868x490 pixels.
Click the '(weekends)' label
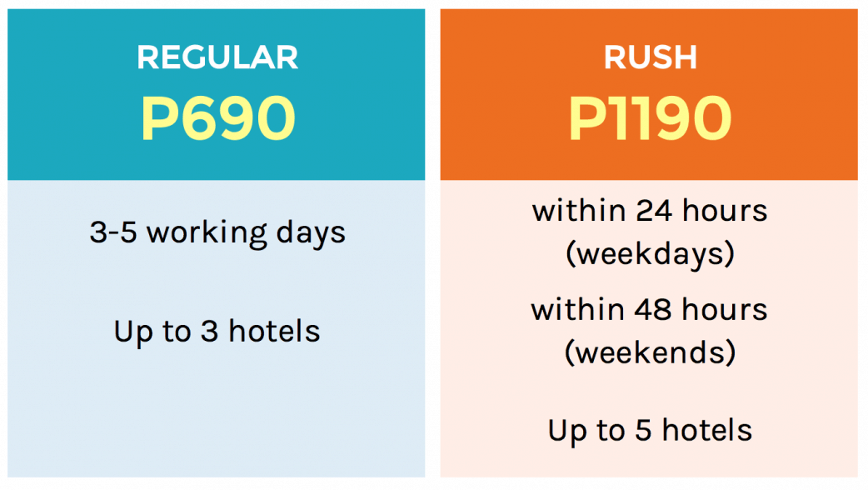point(650,352)
